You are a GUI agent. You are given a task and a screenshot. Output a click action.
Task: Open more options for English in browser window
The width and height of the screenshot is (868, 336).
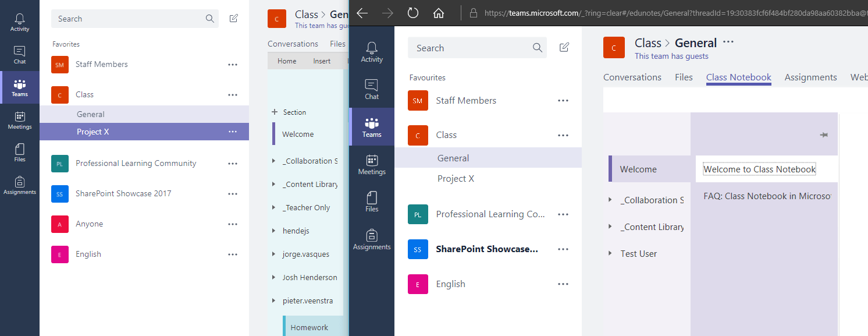[x=563, y=284]
